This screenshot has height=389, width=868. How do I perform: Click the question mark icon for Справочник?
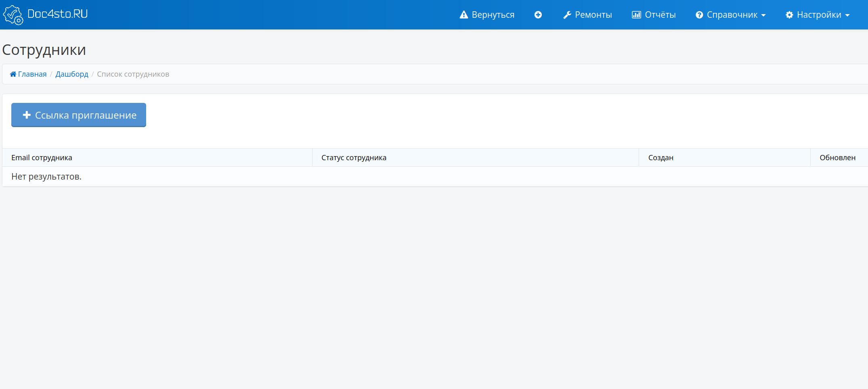click(699, 15)
